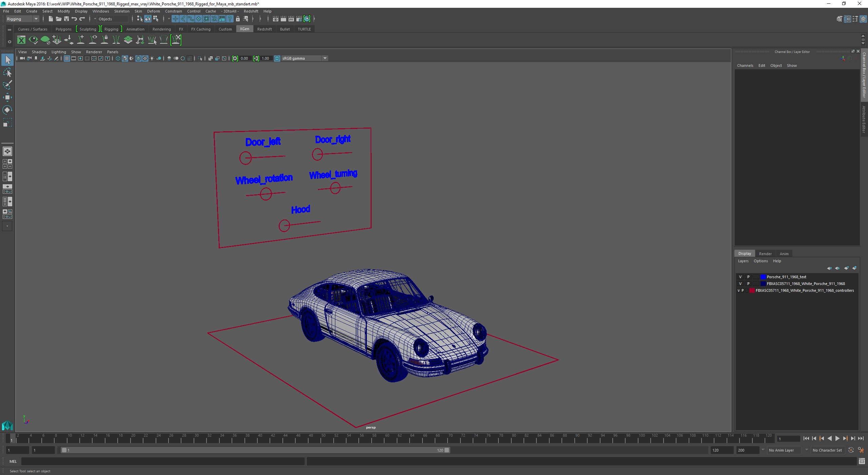Viewport: 868px width, 475px height.
Task: Open the Script Editor icon
Action: pos(862,461)
